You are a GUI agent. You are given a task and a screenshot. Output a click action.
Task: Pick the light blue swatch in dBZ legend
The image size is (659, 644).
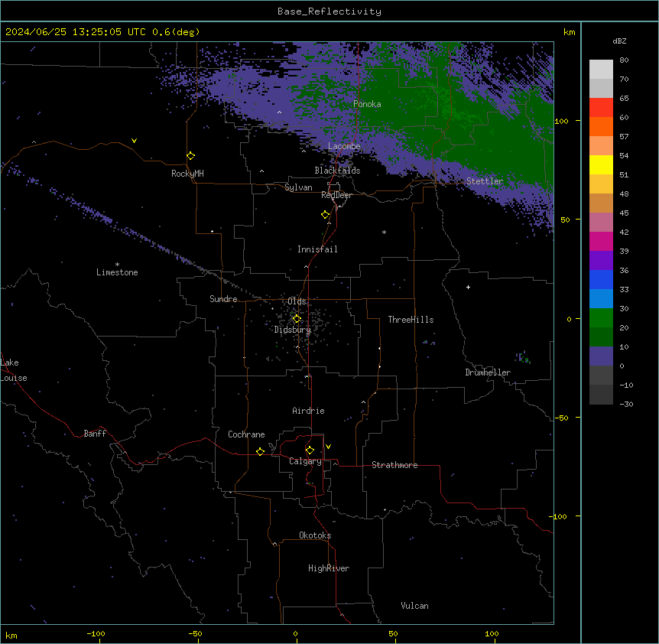click(x=601, y=298)
